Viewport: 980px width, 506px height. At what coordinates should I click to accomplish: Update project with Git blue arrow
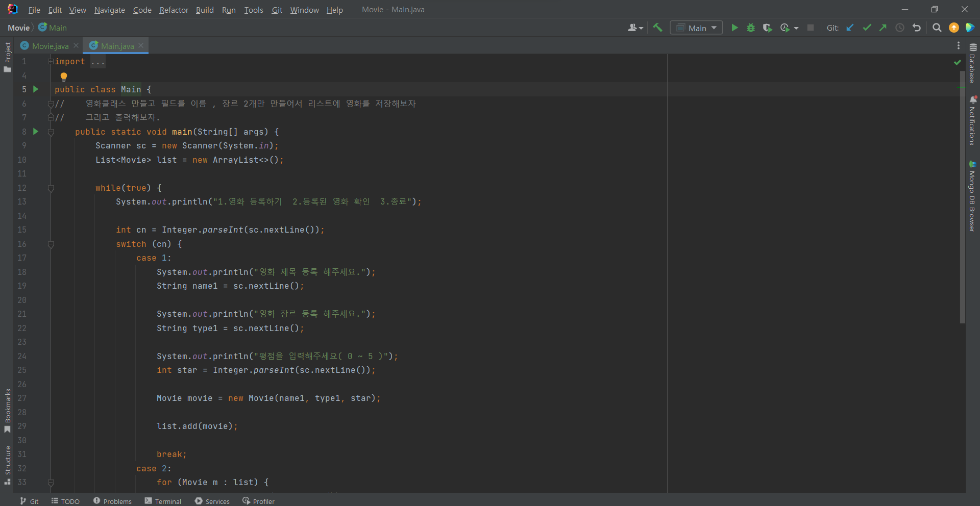850,28
